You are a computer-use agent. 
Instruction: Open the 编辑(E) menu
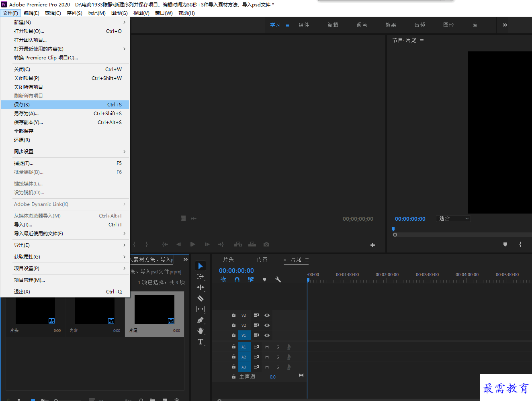[x=31, y=13]
